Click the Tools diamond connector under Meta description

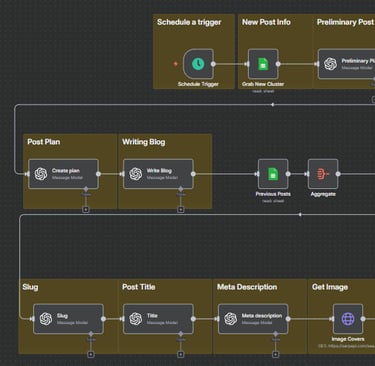(275, 334)
